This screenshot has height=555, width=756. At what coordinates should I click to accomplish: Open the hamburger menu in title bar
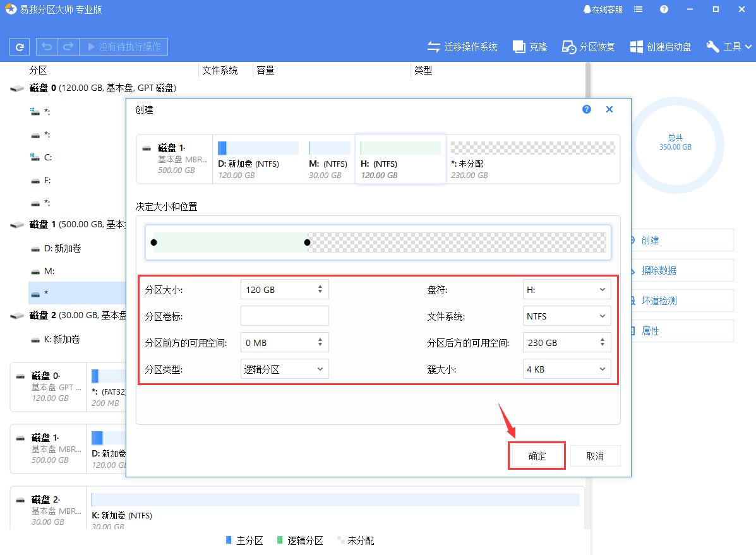click(x=638, y=9)
